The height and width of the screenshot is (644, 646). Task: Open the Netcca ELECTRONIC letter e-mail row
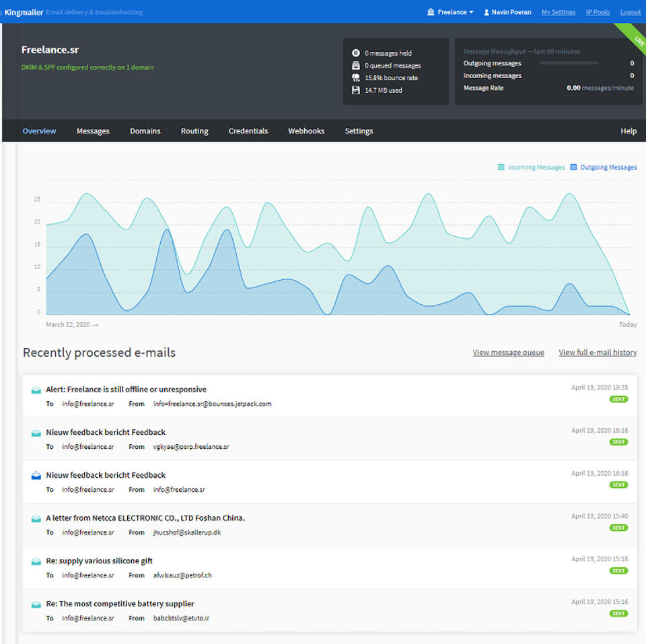tap(145, 518)
